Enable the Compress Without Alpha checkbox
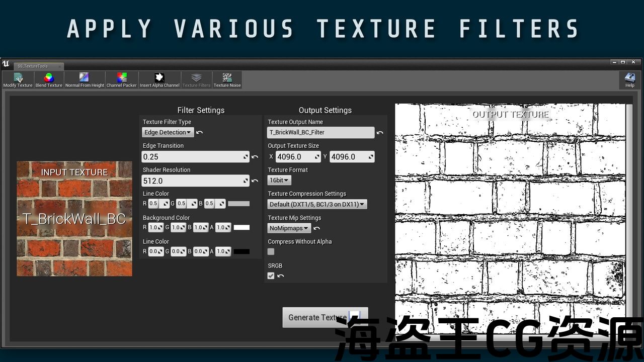The height and width of the screenshot is (362, 644). pyautogui.click(x=271, y=252)
